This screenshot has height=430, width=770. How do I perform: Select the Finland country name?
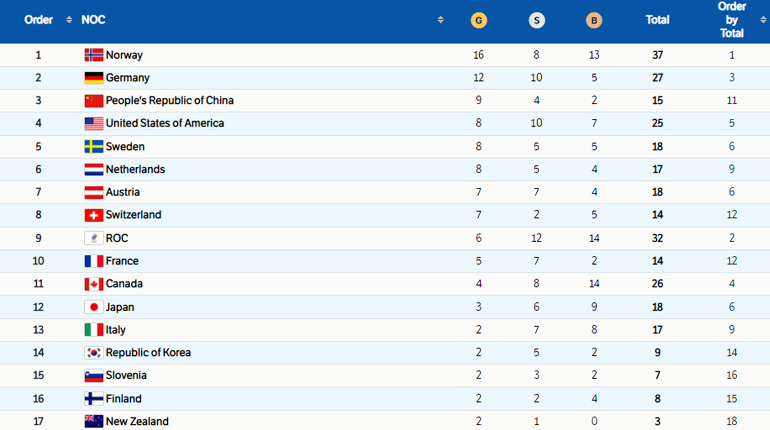(124, 398)
